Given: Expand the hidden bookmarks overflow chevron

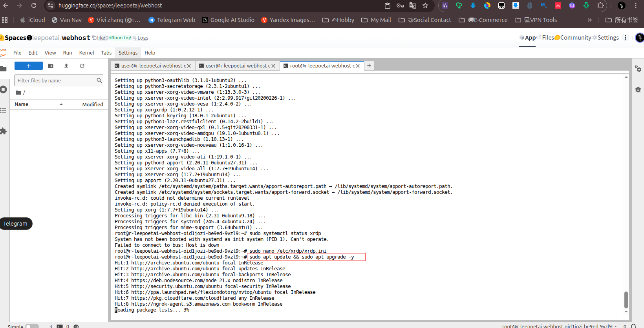Looking at the screenshot, I should pyautogui.click(x=589, y=20).
